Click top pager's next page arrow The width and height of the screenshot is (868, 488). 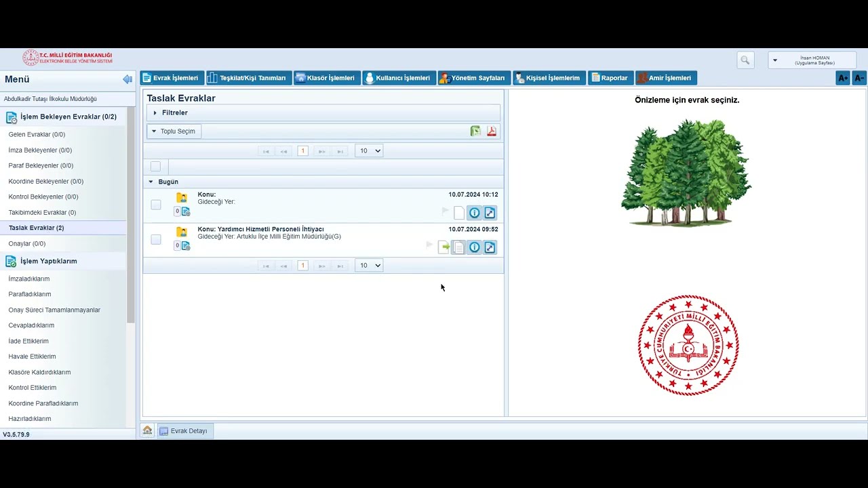(x=321, y=151)
